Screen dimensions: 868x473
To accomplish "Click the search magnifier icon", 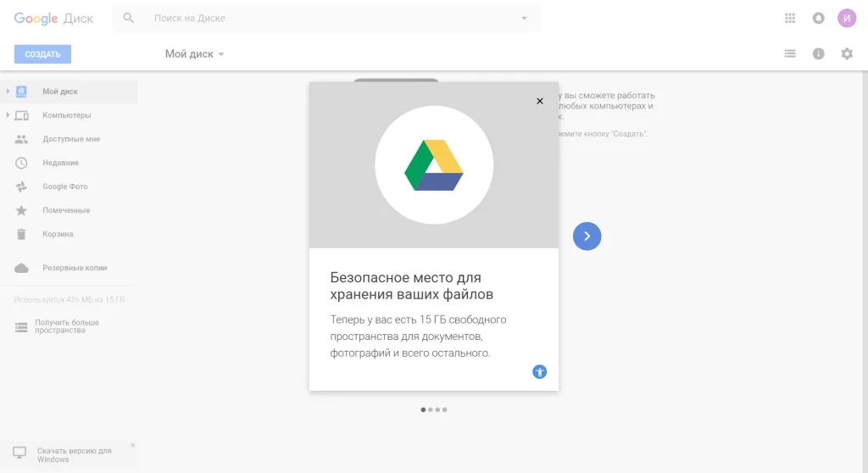I will [x=129, y=18].
